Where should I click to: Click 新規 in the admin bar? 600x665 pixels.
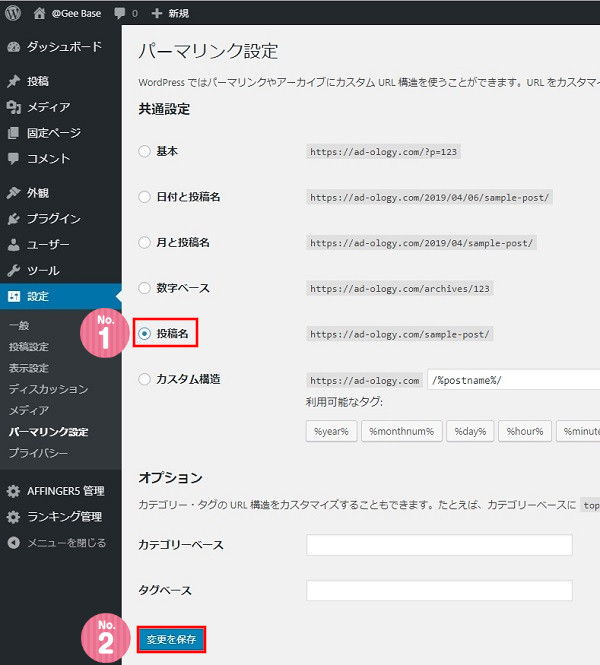(x=179, y=14)
